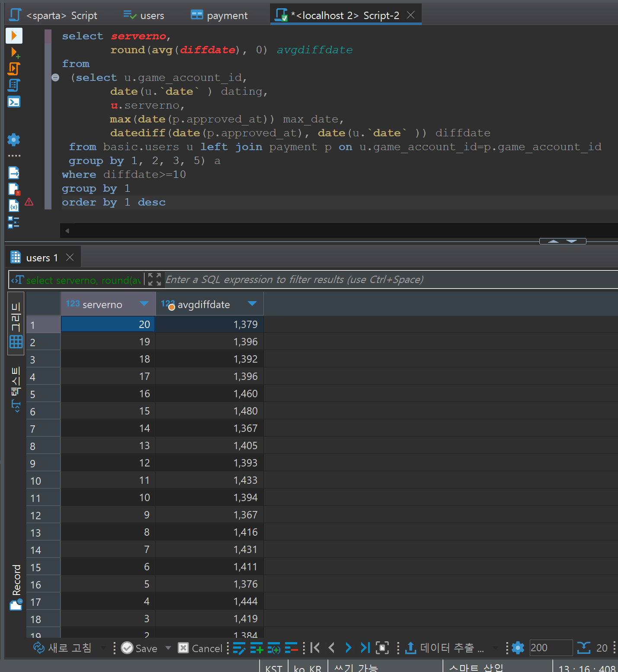Click the 새로 고침 refresh button
618x672 pixels.
[63, 648]
